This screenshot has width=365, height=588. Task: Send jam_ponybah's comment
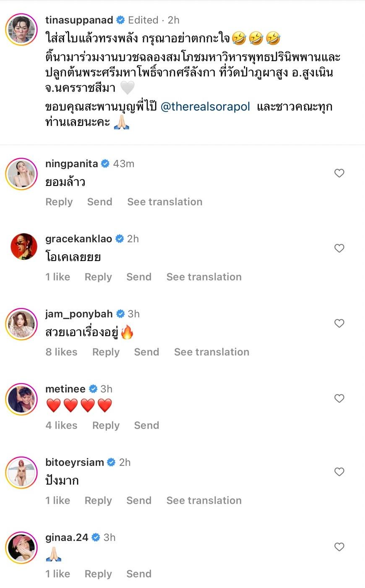[x=146, y=352]
